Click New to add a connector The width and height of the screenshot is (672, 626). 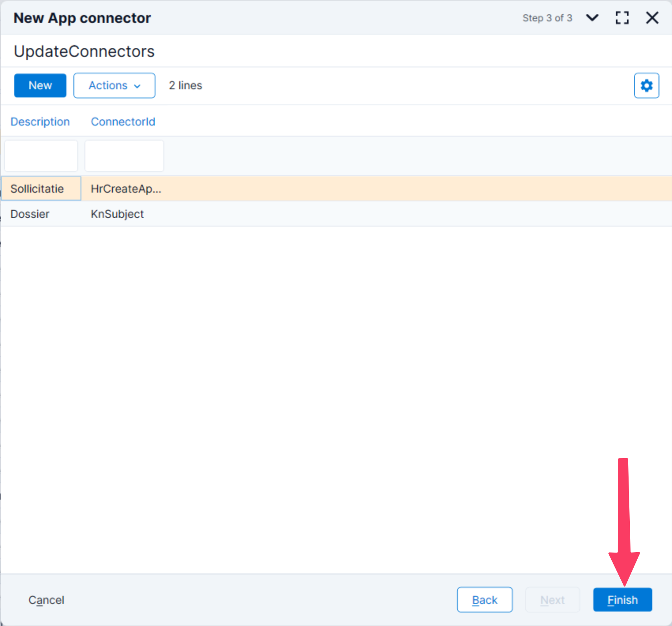tap(40, 86)
